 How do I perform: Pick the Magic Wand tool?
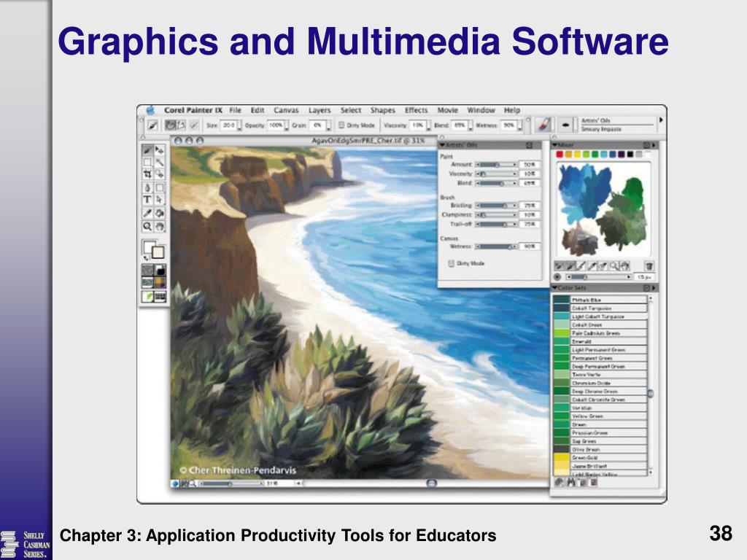click(160, 163)
